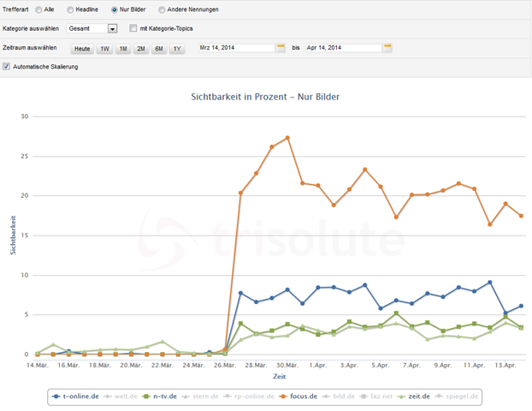Enable the mit Kategorie-Topics checkbox

133,28
